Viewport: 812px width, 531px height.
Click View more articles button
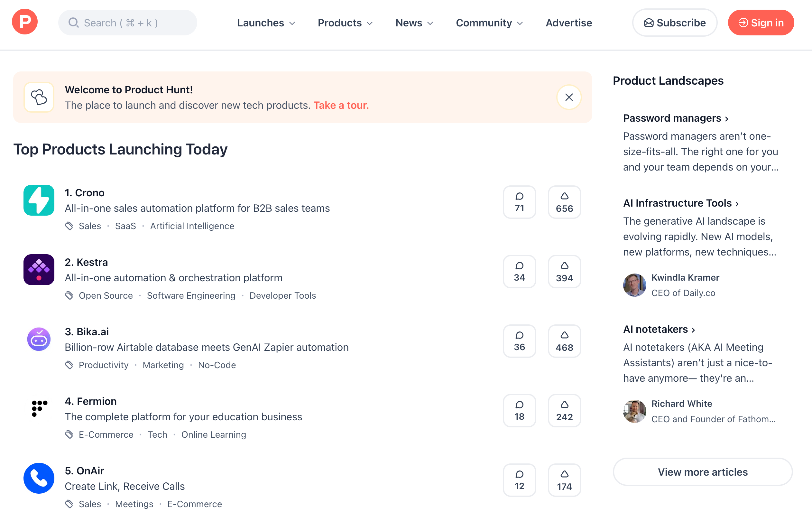pos(702,472)
